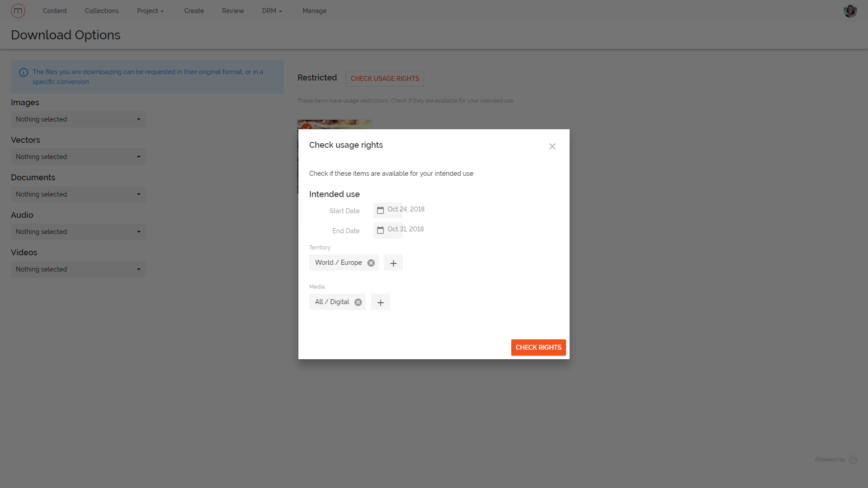Click the info icon in the blue banner
This screenshot has height=488, width=868.
[23, 72]
